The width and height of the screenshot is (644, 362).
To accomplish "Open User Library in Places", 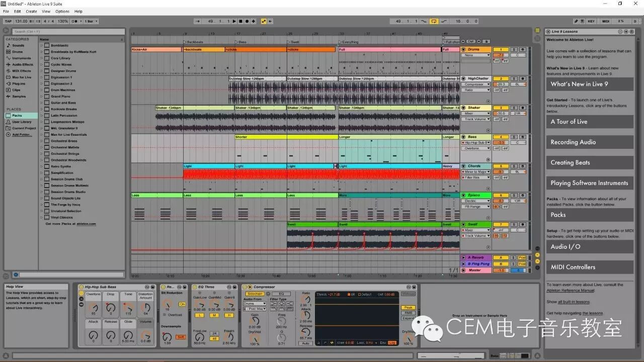I will point(22,122).
